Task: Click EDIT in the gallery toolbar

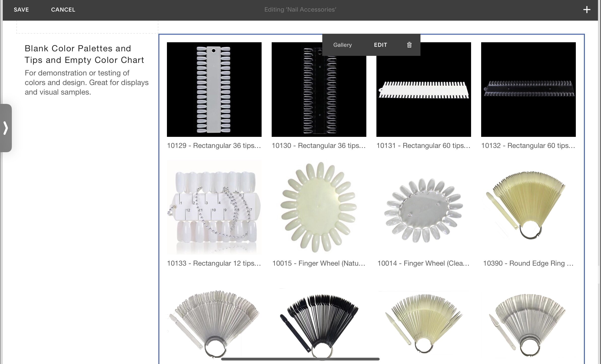Action: point(380,45)
